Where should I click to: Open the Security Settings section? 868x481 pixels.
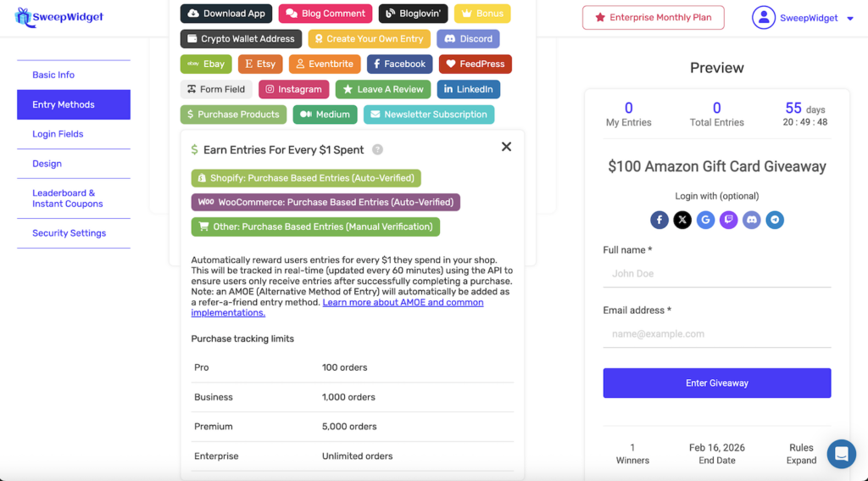point(69,233)
